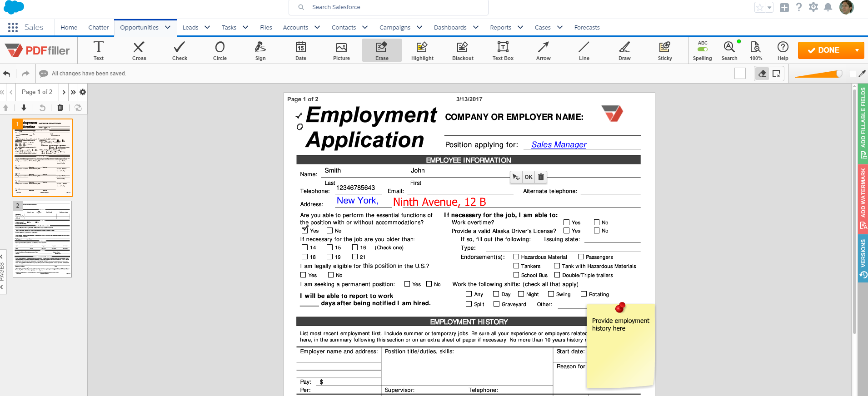Open the Salesforce app launcher
The height and width of the screenshot is (396, 868).
(x=13, y=27)
